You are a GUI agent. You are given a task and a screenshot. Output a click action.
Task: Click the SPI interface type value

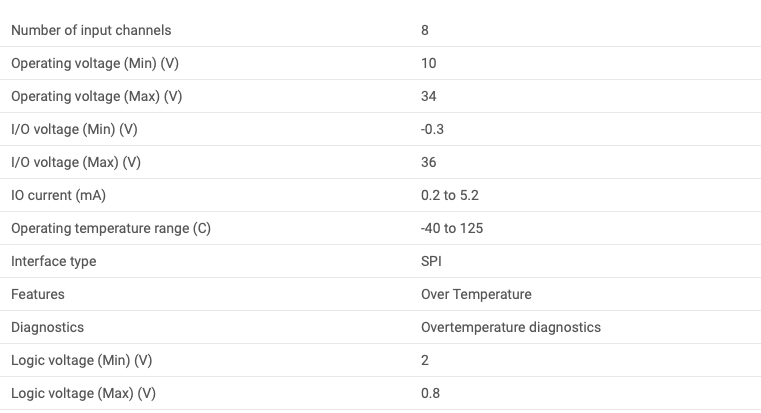431,261
